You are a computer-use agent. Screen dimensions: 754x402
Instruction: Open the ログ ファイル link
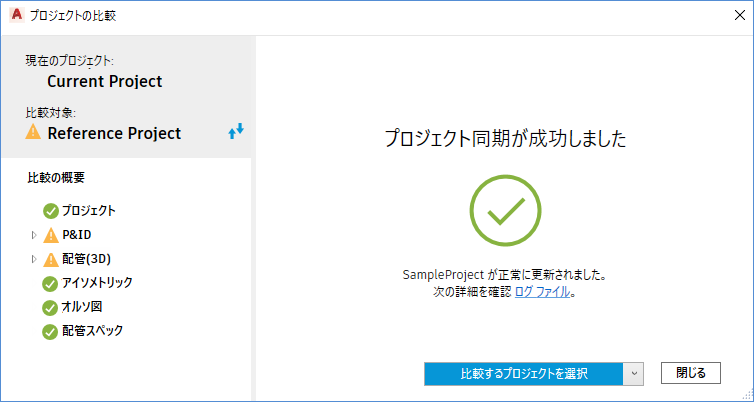543,292
